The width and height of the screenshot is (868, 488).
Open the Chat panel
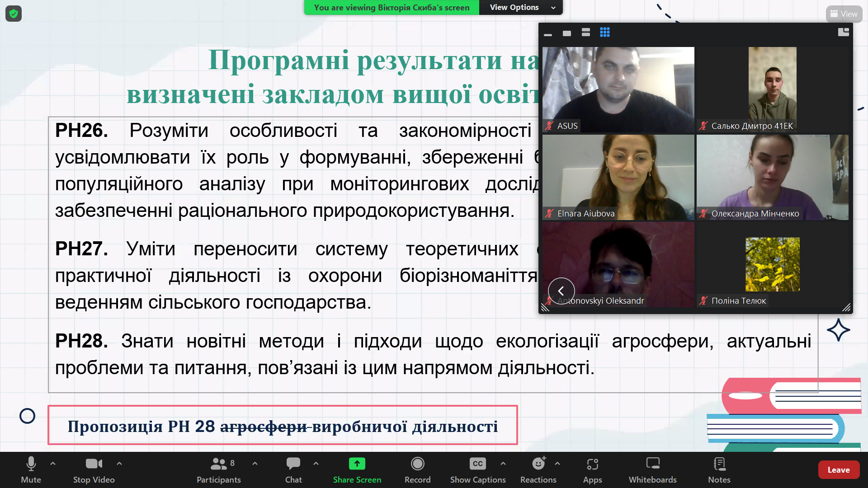[293, 470]
